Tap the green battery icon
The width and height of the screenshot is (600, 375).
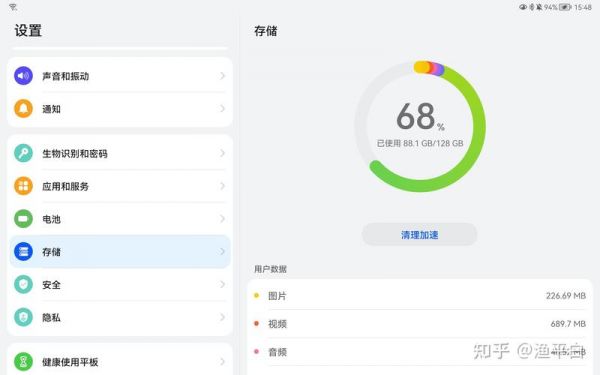point(23,219)
